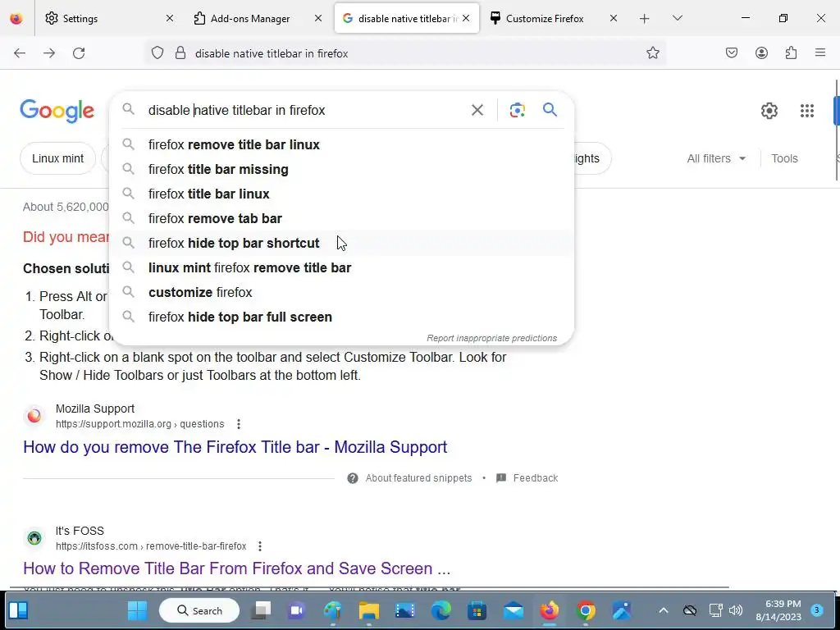
Task: Click into the Google search text field
Action: [x=305, y=111]
